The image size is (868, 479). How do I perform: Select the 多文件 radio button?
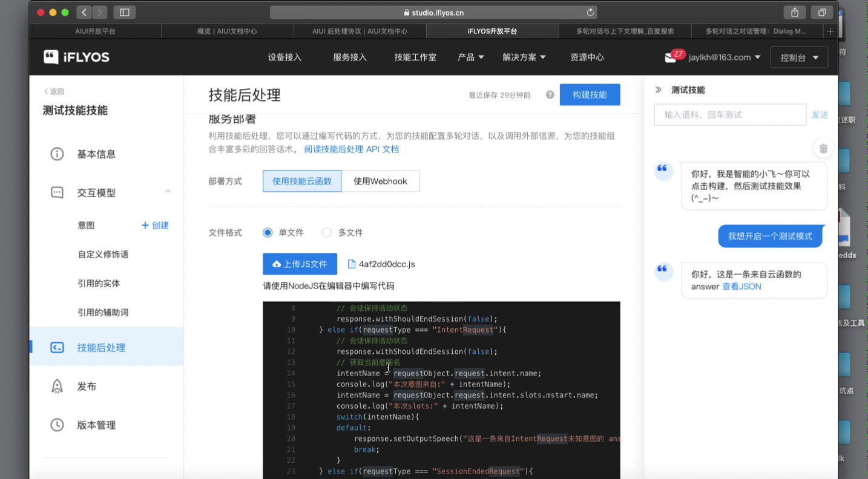click(x=327, y=233)
